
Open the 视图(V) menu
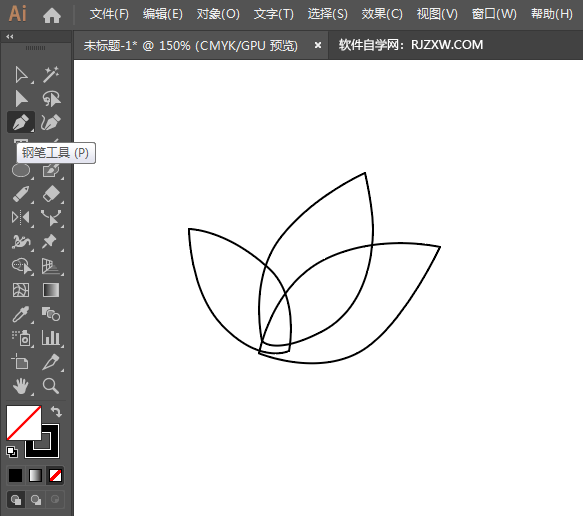(437, 14)
